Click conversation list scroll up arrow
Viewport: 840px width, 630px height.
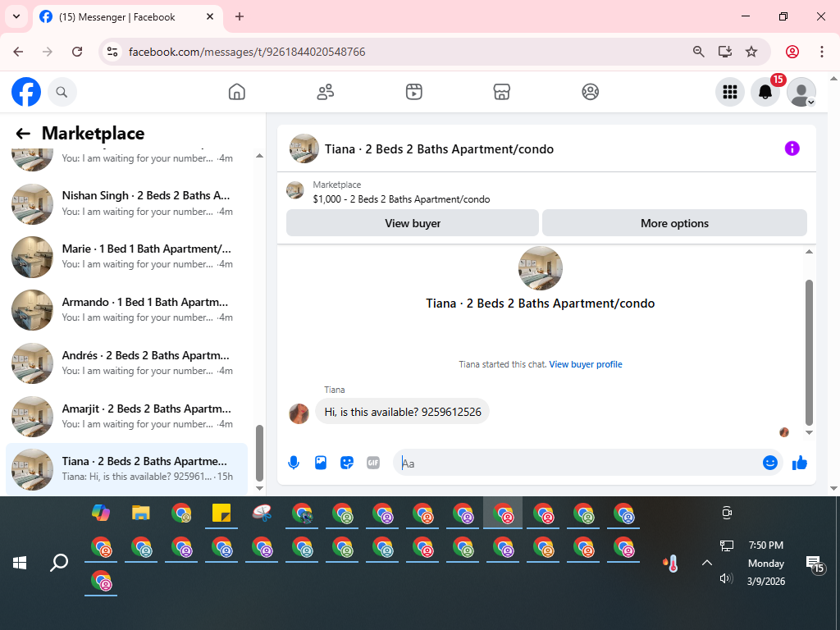point(260,156)
